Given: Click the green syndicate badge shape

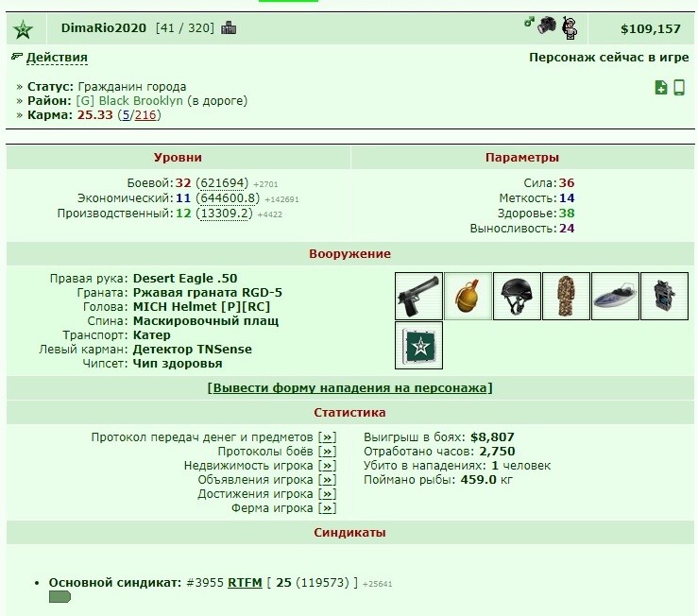Looking at the screenshot, I should coord(60,597).
